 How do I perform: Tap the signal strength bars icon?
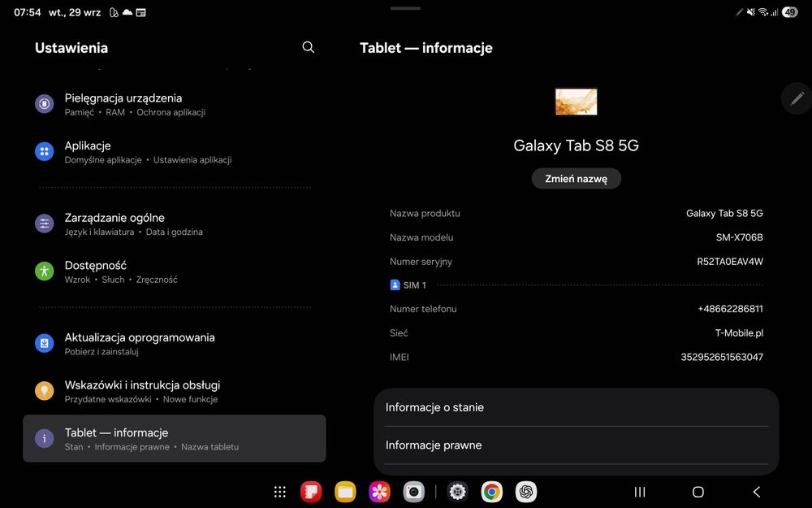pyautogui.click(x=774, y=12)
